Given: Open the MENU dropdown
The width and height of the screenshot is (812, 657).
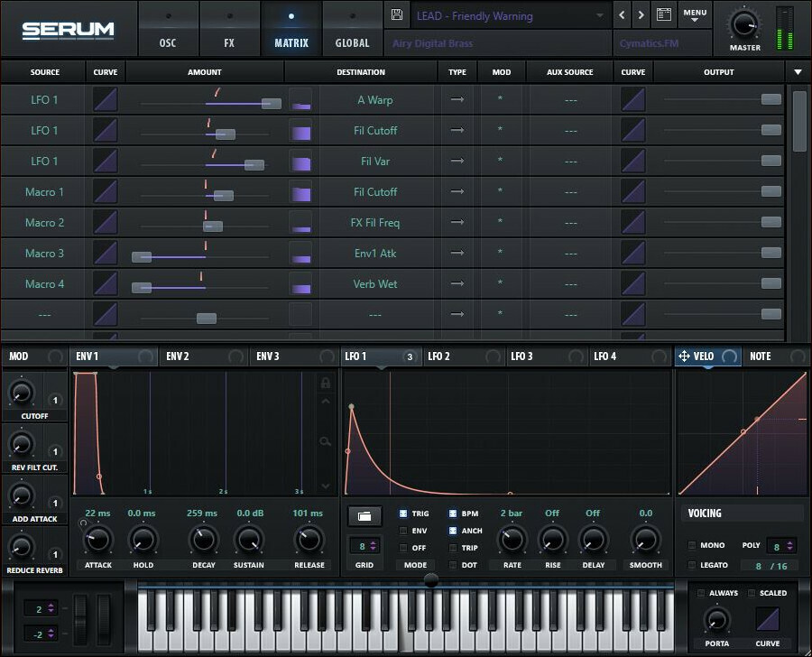Looking at the screenshot, I should 695,15.
